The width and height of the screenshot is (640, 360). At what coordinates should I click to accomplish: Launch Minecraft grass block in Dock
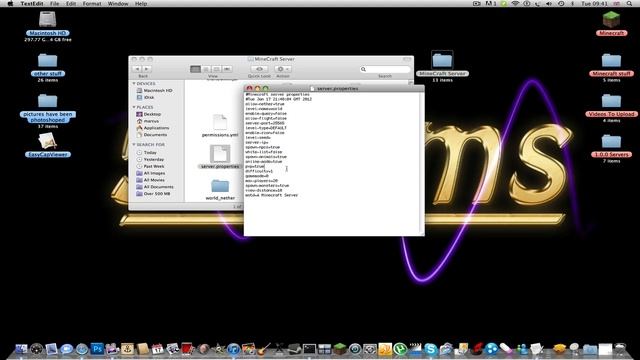(339, 349)
